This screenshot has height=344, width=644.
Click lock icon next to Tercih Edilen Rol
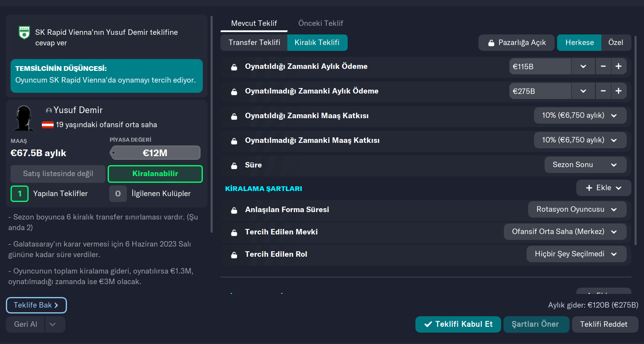(x=234, y=255)
